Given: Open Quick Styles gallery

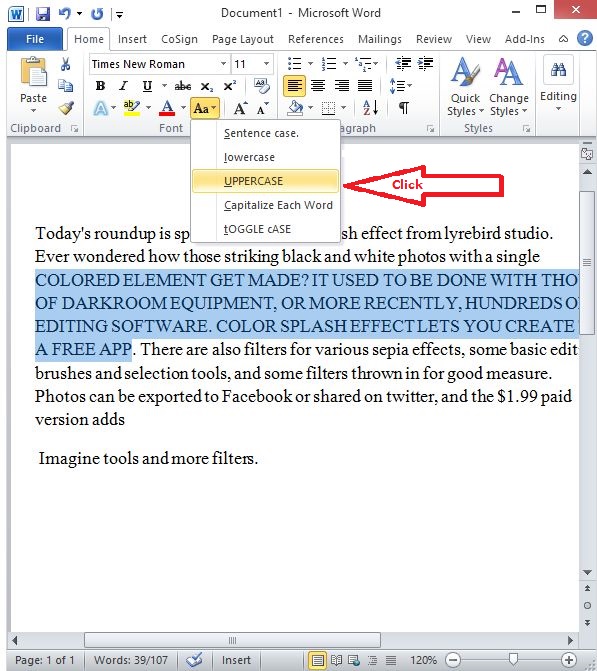Looking at the screenshot, I should click(465, 87).
